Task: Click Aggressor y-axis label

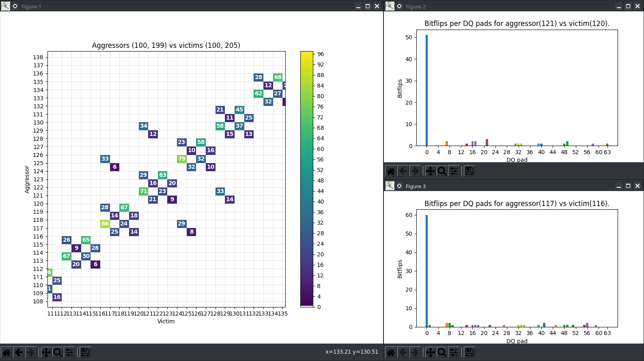Action: (x=27, y=179)
